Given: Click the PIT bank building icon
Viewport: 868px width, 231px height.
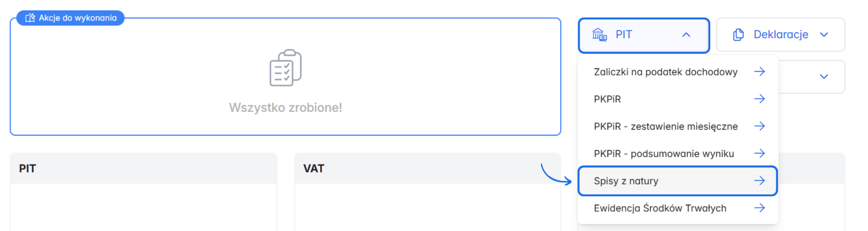Looking at the screenshot, I should pyautogui.click(x=599, y=35).
